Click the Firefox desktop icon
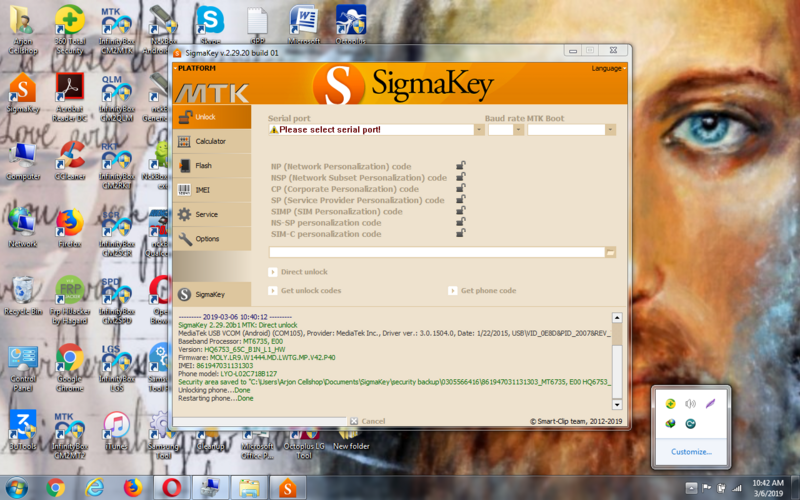800x500 pixels. 70,229
